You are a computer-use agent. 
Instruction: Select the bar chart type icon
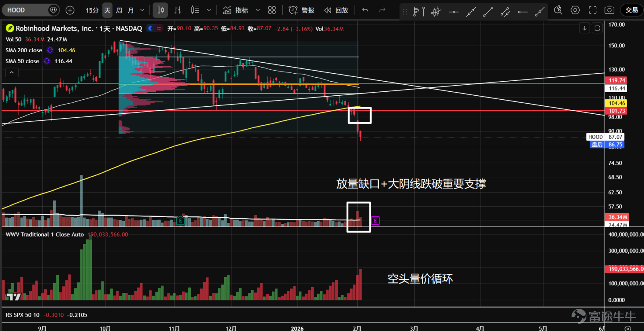click(x=178, y=10)
